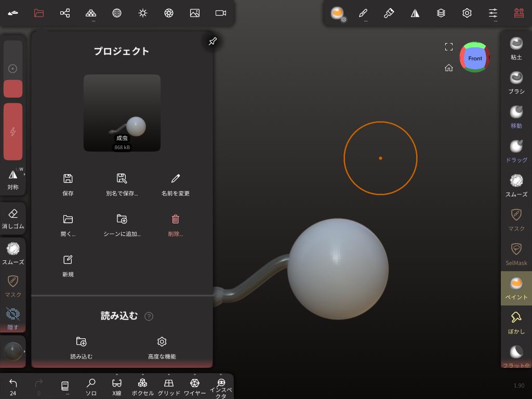
Task: Toggle ワイヤー wireframe display
Action: point(195,387)
